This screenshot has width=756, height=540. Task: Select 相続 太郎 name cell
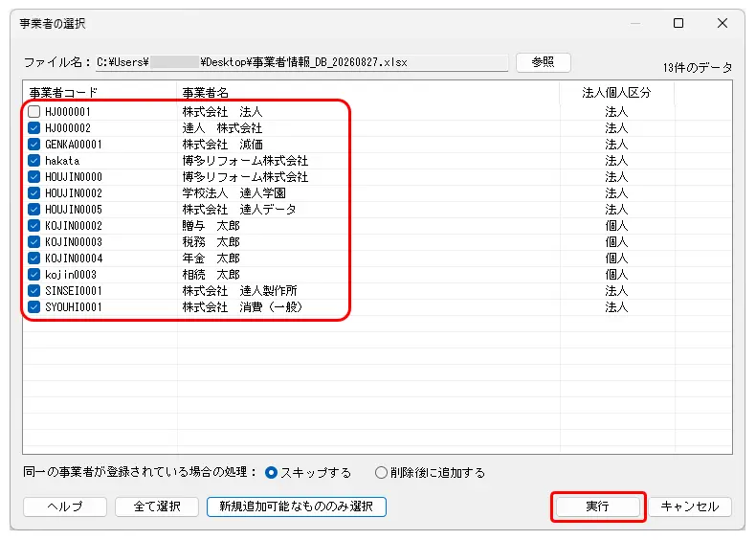click(x=211, y=275)
